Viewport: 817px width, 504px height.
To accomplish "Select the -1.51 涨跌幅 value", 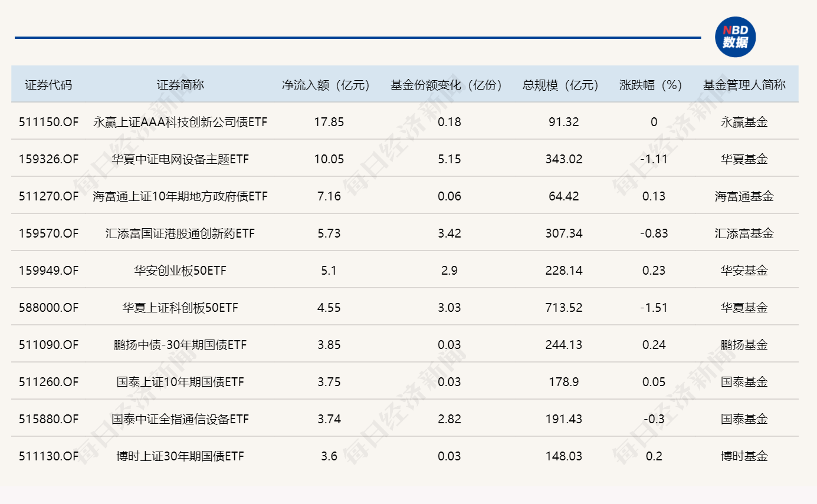I will pos(652,307).
